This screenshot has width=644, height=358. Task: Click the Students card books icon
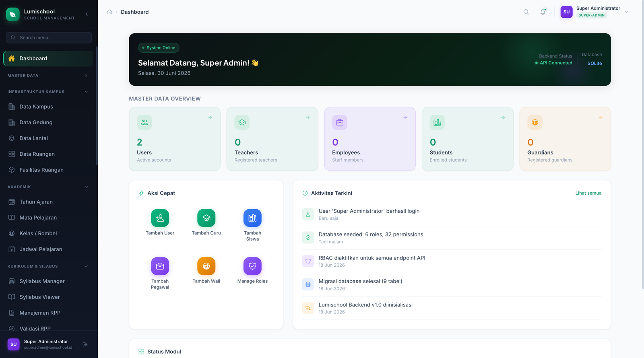pyautogui.click(x=437, y=122)
